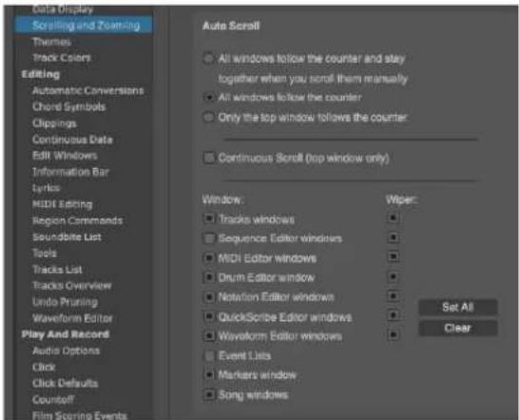
Task: Toggle Wiper checkbox for QuickScribe Editor windows
Action: click(394, 315)
